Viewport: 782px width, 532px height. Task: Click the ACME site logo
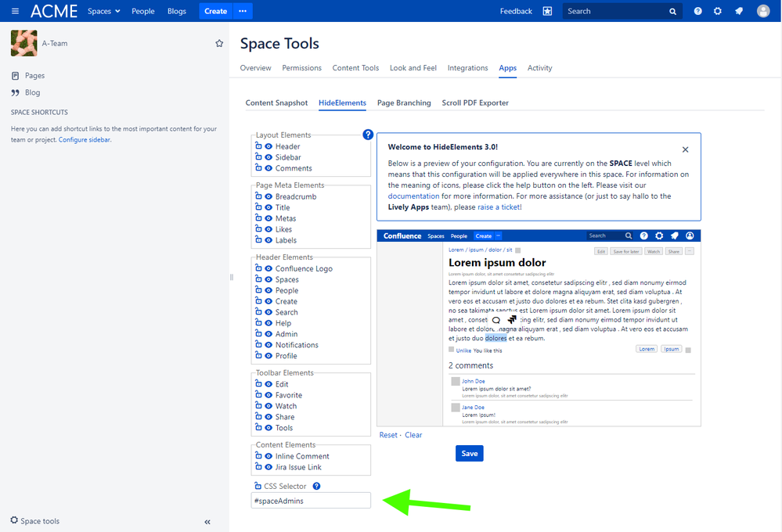point(54,11)
